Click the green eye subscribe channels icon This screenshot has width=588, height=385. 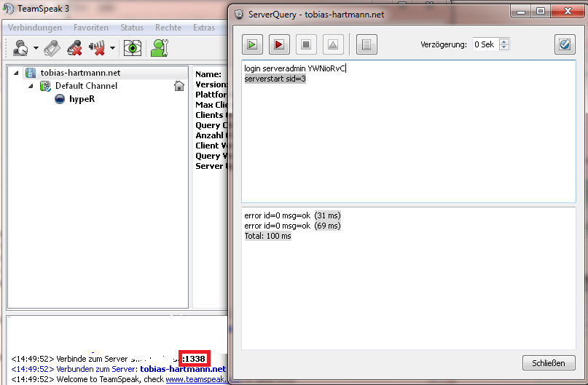pyautogui.click(x=133, y=48)
